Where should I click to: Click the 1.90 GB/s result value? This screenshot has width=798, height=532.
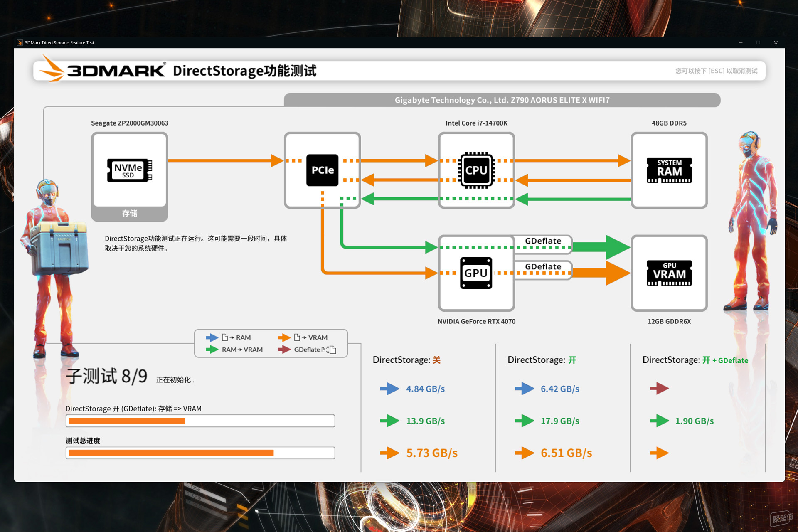(695, 421)
